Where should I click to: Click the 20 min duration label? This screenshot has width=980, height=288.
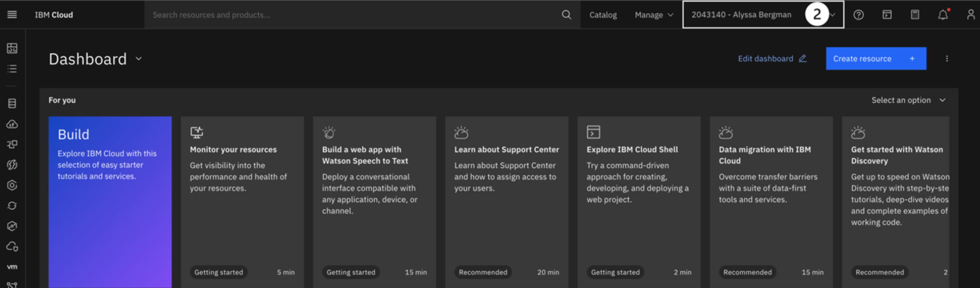tap(548, 272)
